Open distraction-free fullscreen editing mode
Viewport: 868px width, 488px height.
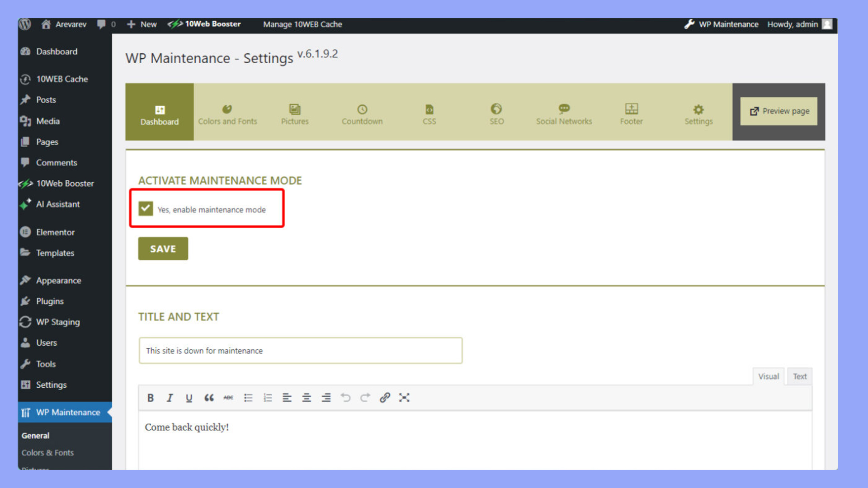[404, 398]
